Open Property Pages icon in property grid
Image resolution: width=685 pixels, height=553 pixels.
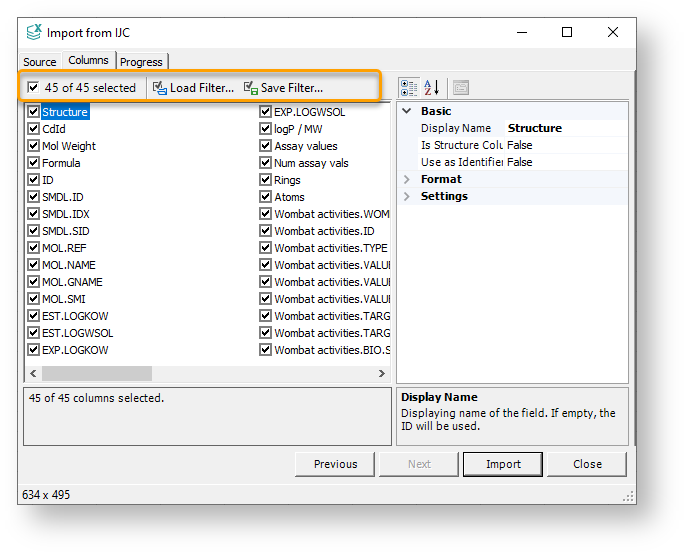pos(461,88)
